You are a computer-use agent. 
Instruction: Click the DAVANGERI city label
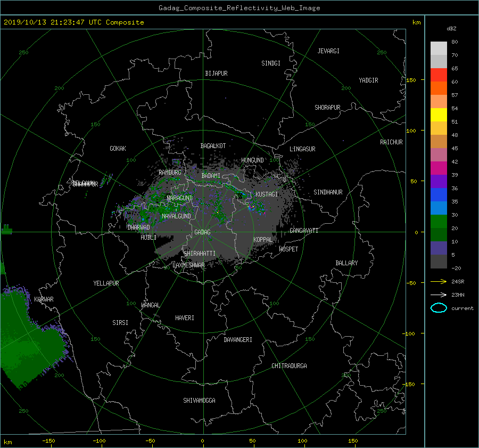pos(238,340)
